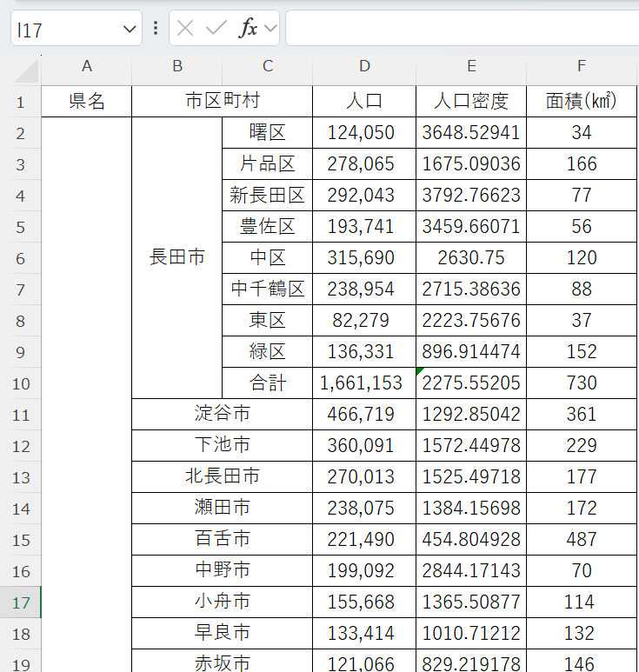The height and width of the screenshot is (672, 639).
Task: Select column C header
Action: [x=268, y=66]
